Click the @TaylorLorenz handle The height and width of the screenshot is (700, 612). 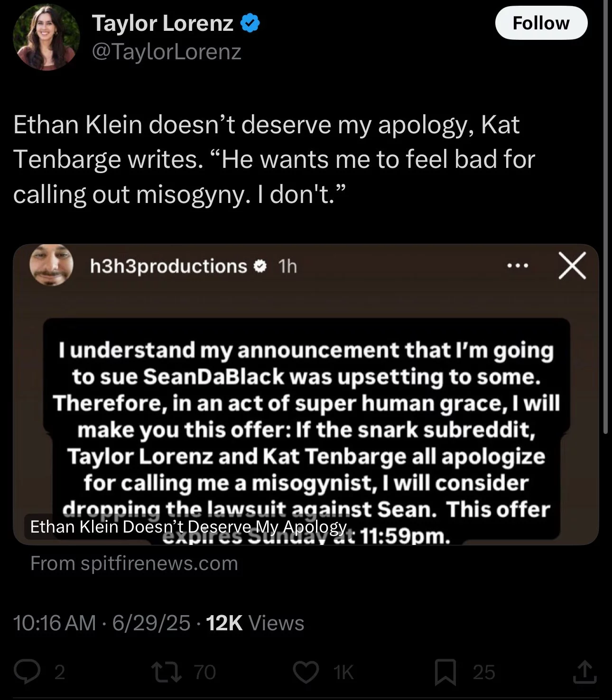pos(167,51)
